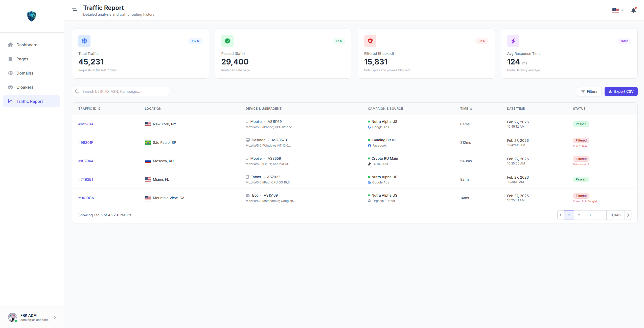This screenshot has height=328, width=644.
Task: Open the Filters button
Action: click(589, 91)
